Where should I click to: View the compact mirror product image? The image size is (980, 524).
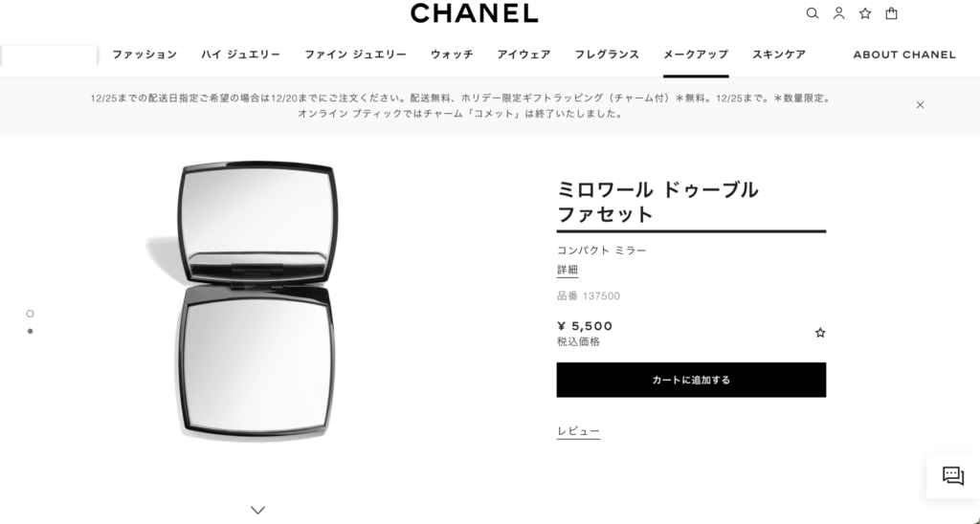pyautogui.click(x=256, y=300)
